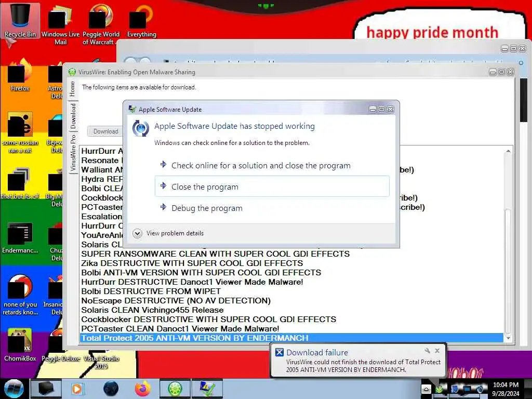This screenshot has height=399, width=532.
Task: Switch to VirusWire lime taskbar button
Action: coord(175,389)
